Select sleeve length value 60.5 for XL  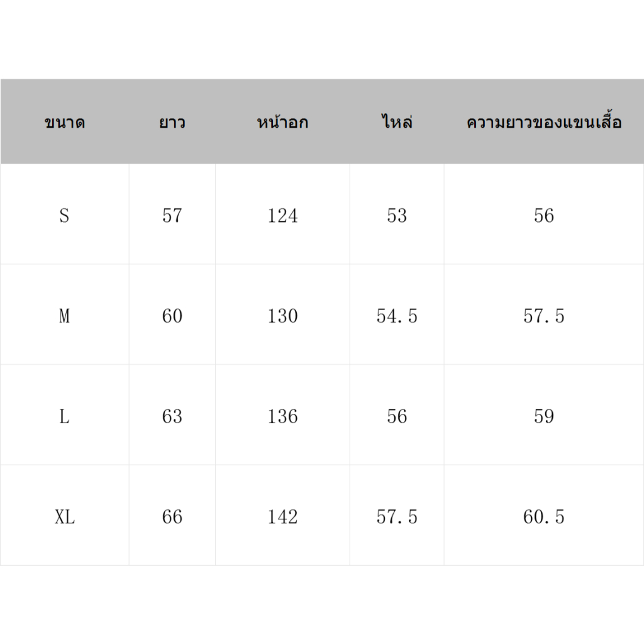tap(544, 517)
